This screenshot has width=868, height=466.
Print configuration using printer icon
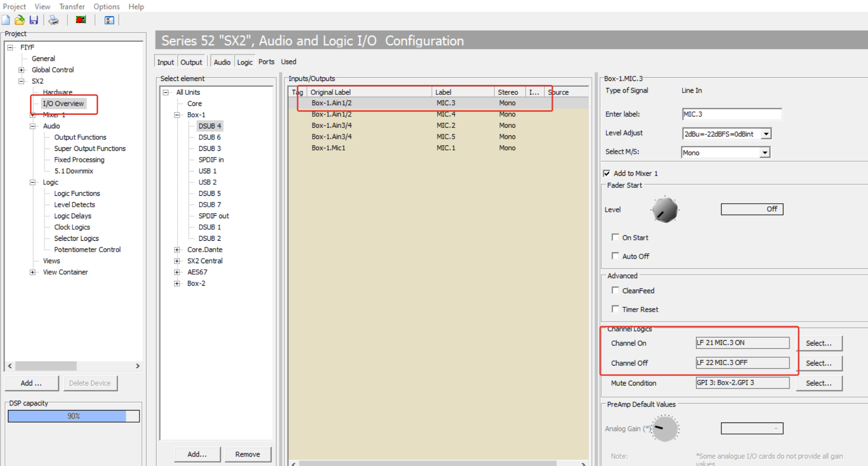click(x=53, y=20)
